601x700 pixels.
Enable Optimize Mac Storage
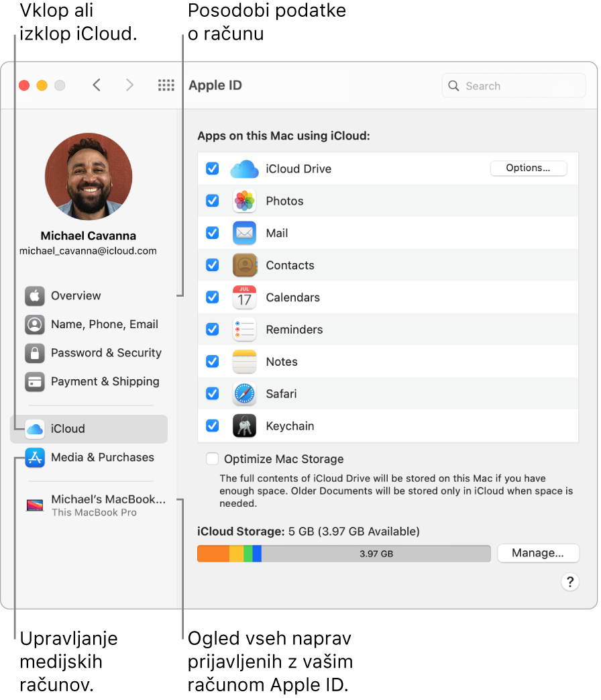click(212, 459)
